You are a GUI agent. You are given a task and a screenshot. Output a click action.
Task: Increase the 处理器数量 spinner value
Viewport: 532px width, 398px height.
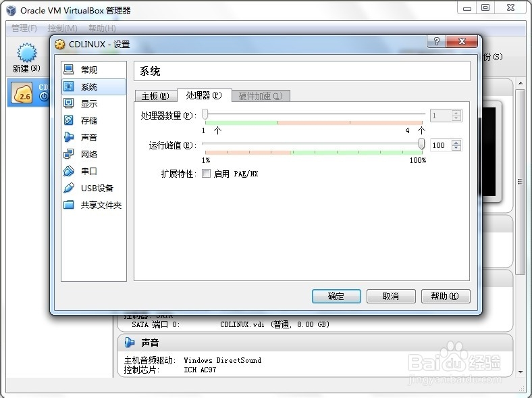point(456,113)
